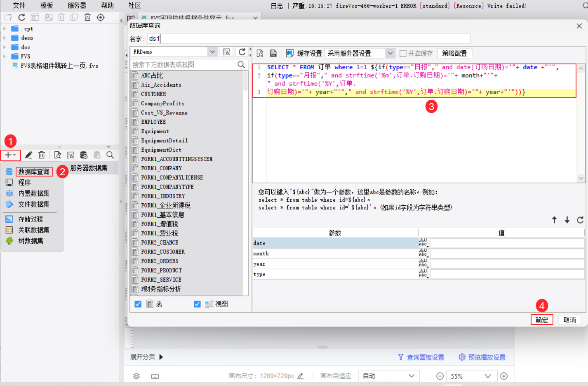Refresh the template file tree
The height and width of the screenshot is (386, 588).
pos(22,17)
